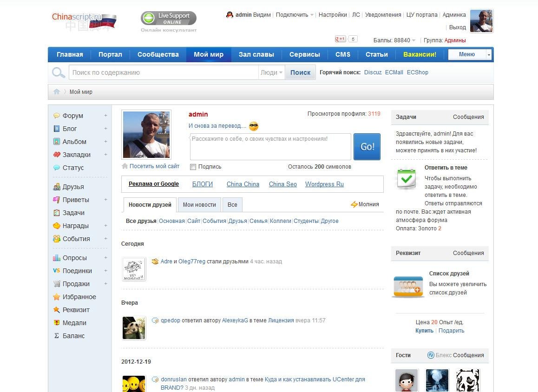This screenshot has width=538, height=392.
Task: Select the Альбом photo icon in sidebar
Action: coord(56,142)
